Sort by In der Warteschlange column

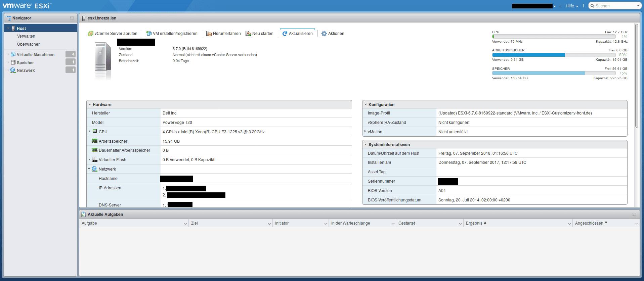tap(350, 223)
